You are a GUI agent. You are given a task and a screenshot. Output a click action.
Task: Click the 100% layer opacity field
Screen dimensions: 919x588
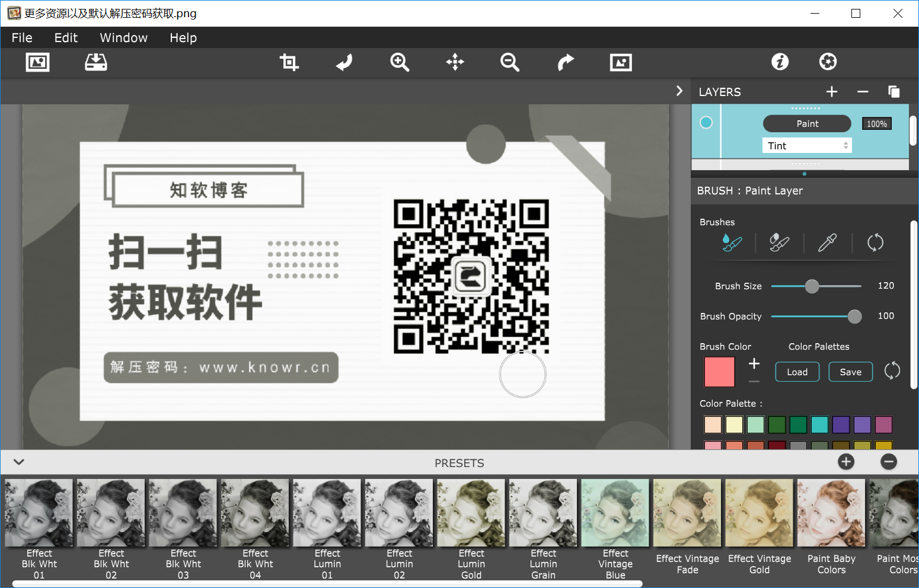coord(877,124)
